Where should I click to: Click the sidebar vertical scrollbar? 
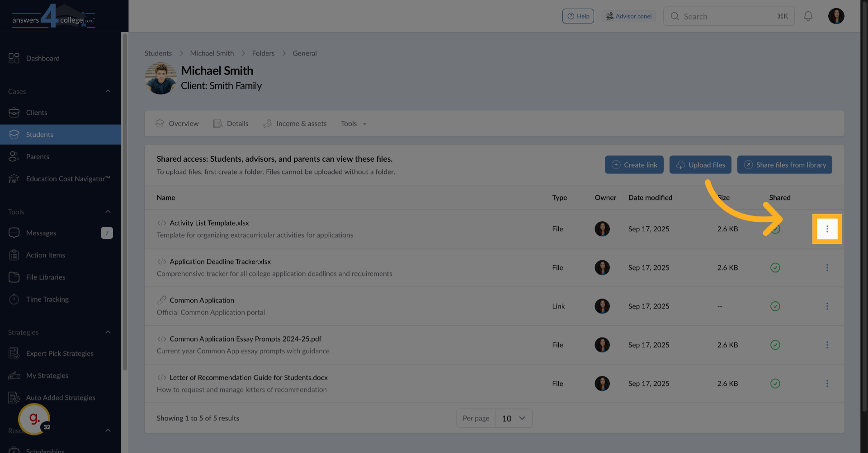click(x=125, y=203)
